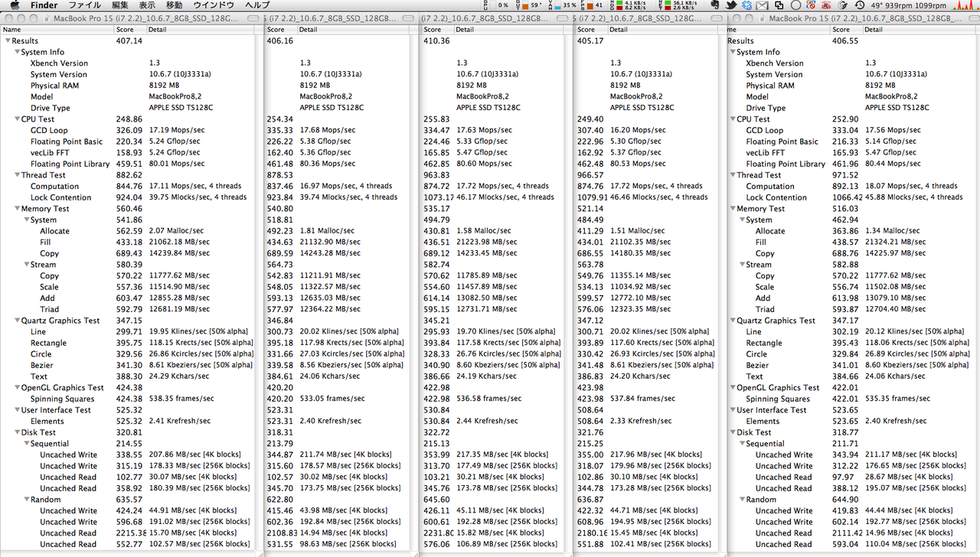Select the GCD Loop row scoring 326.09

[x=127, y=131]
